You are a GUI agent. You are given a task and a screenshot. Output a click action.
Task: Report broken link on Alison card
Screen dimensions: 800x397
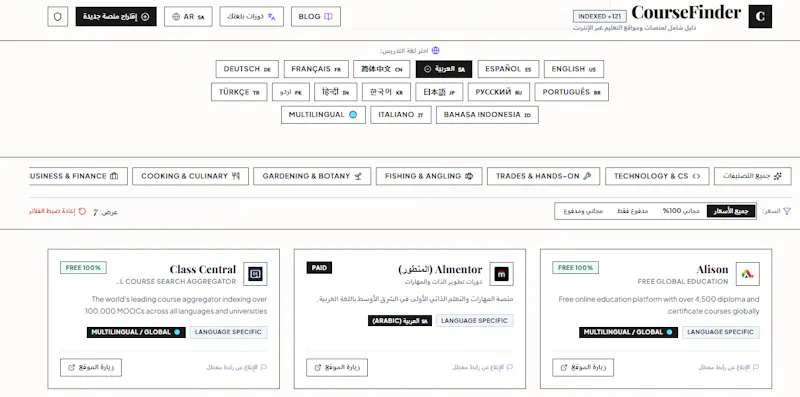click(x=729, y=367)
